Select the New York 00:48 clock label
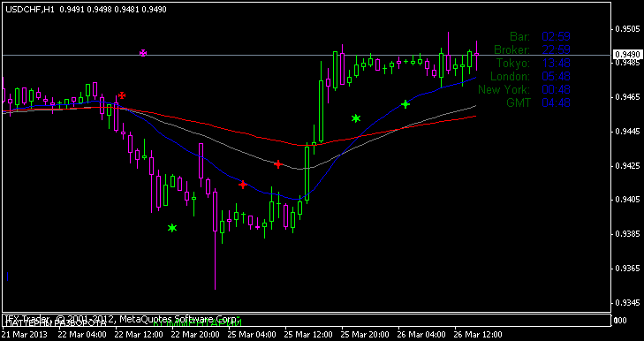Viewport: 644px width, 341px height. coord(524,89)
